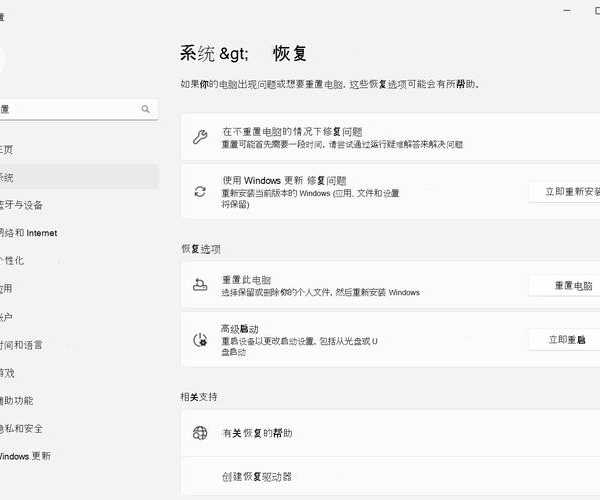The image size is (600, 500).
Task: Open Windows 更新 in the sidebar
Action: click(x=78, y=456)
